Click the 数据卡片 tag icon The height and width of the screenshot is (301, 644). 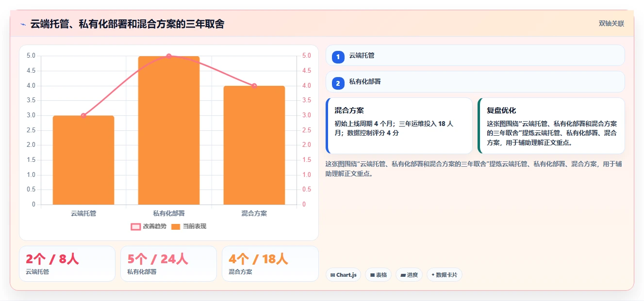433,275
